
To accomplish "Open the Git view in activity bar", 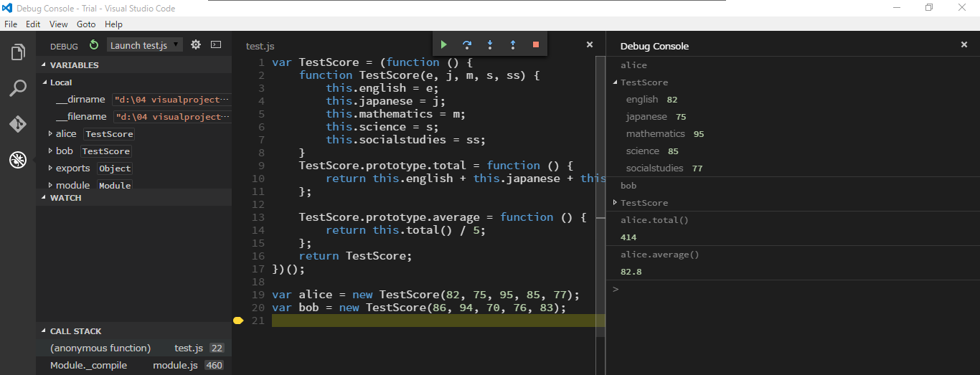I will point(18,124).
